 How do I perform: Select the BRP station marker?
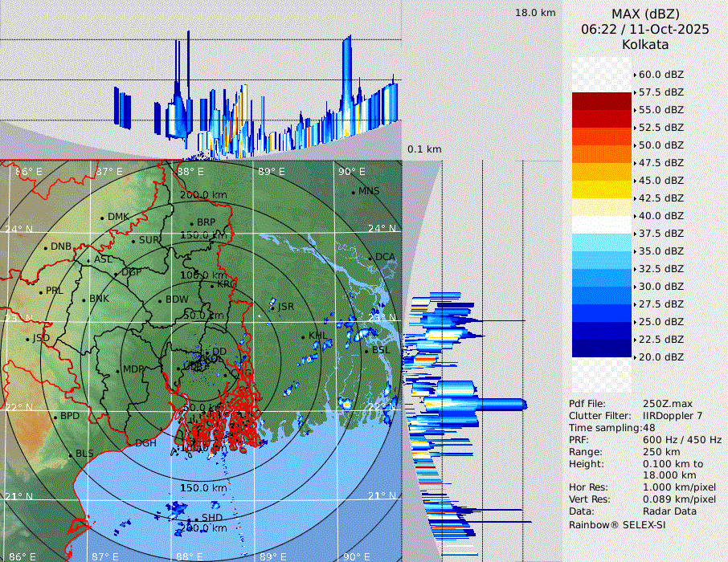(192, 223)
